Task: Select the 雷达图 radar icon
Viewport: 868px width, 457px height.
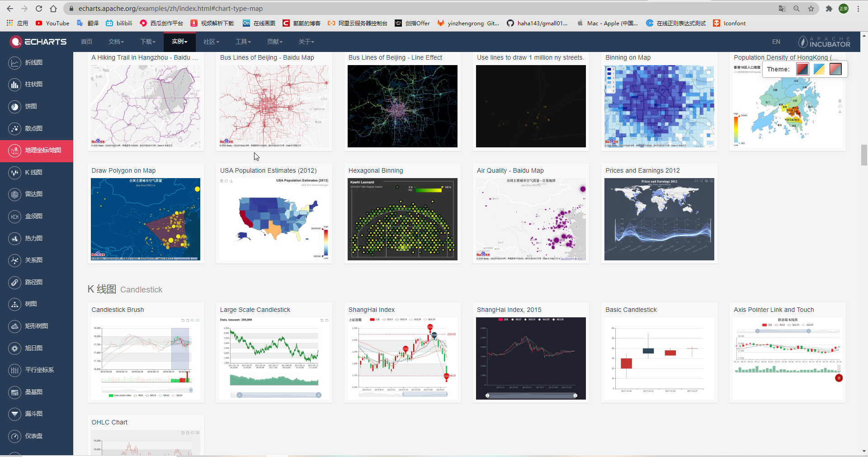Action: tap(15, 194)
